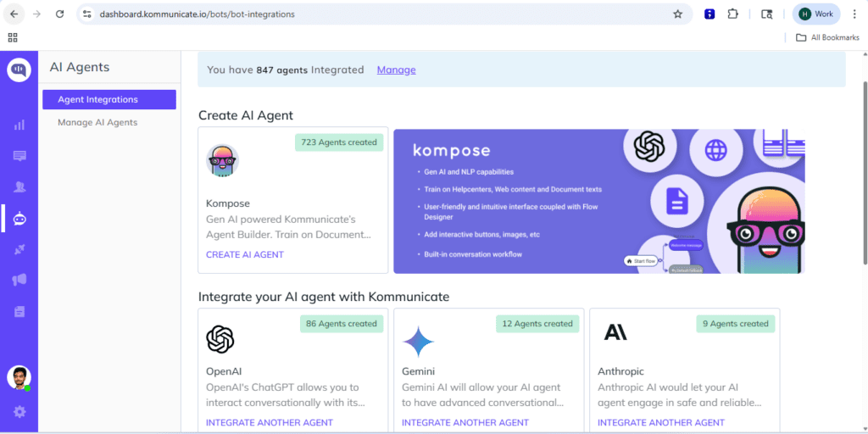Image resolution: width=868 pixels, height=434 pixels.
Task: Click the Kommunicate logo in sidebar
Action: (x=19, y=70)
